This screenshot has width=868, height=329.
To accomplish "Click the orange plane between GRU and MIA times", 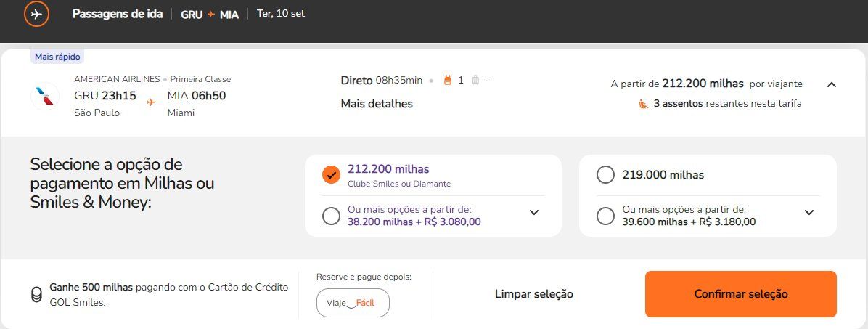I will [151, 102].
